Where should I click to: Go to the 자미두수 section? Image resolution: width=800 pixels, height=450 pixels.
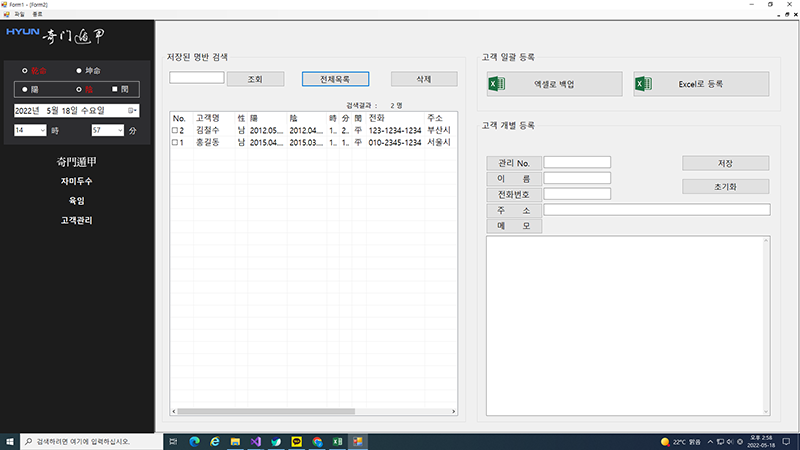point(77,181)
